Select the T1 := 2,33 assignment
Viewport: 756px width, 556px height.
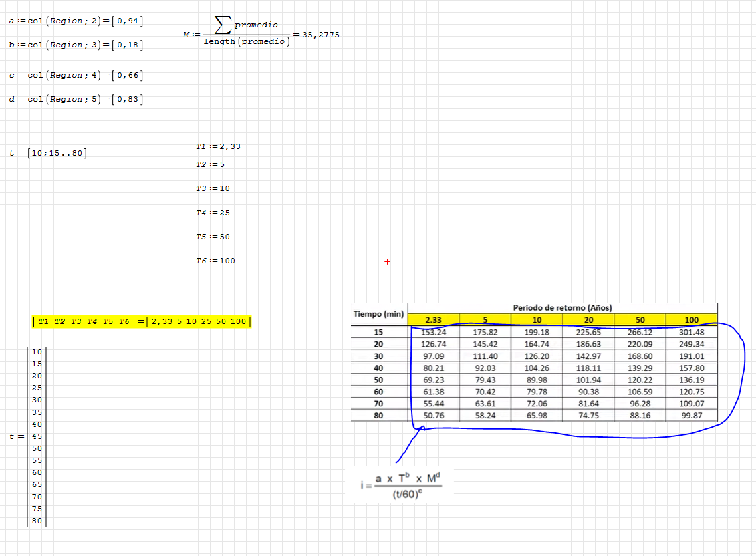(217, 146)
